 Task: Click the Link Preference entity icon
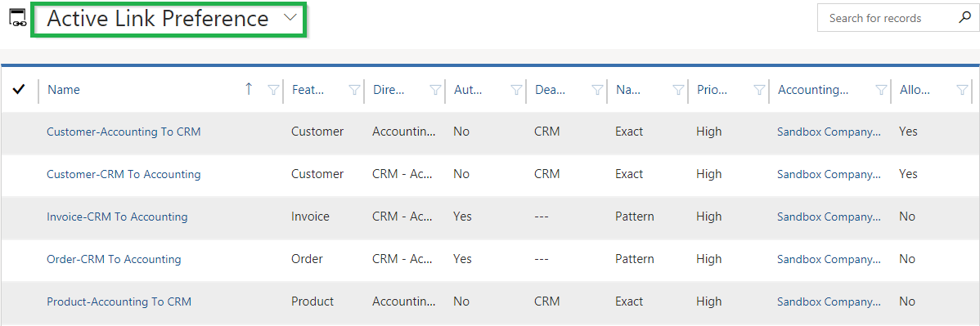17,18
